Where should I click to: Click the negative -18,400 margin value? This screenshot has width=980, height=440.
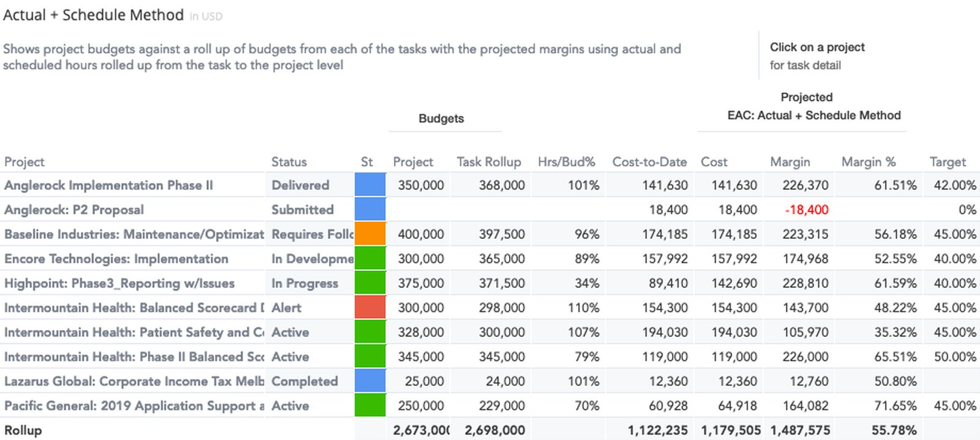pos(807,210)
